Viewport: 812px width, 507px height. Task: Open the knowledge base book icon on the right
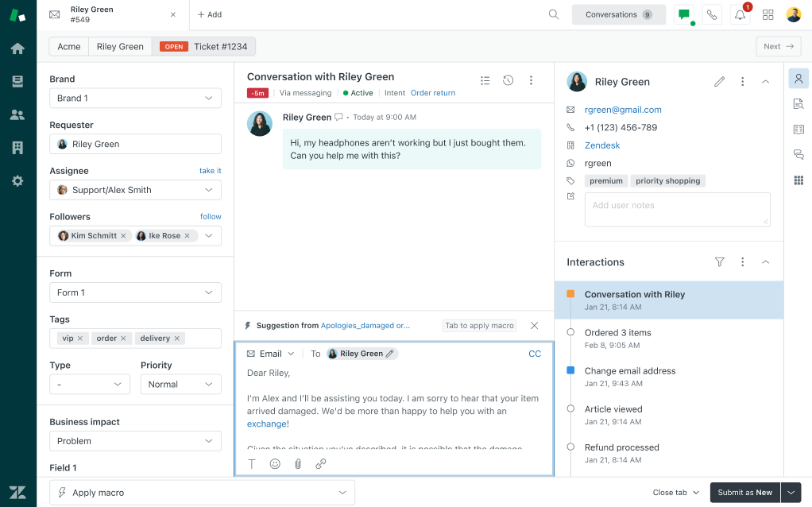coord(798,129)
